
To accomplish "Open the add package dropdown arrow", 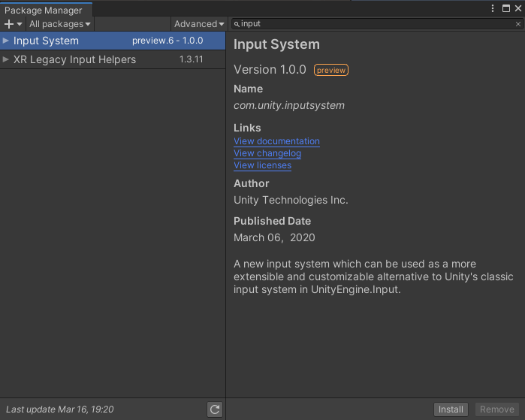I will point(20,24).
